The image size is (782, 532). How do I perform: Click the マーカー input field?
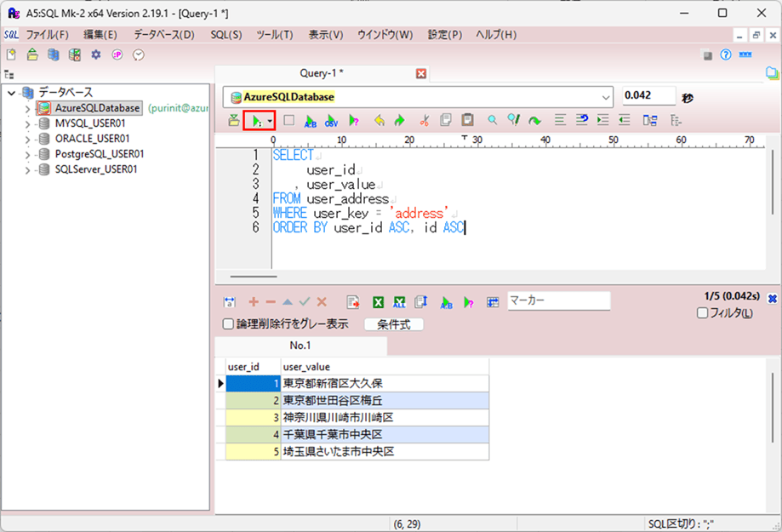(558, 300)
